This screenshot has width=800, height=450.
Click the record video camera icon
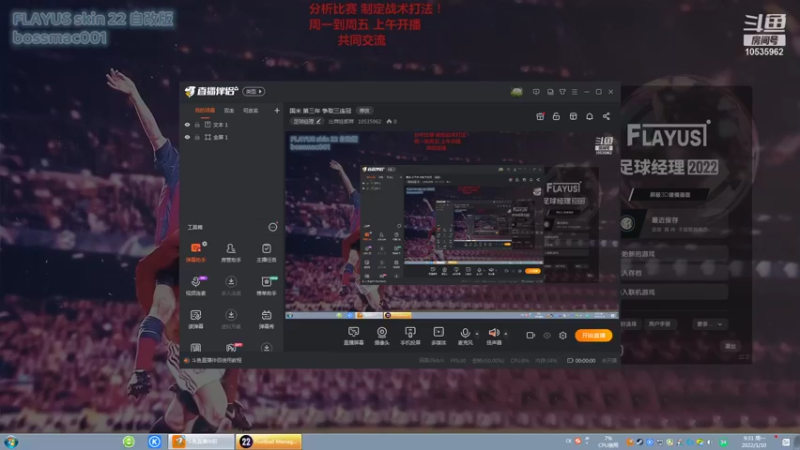pos(531,335)
